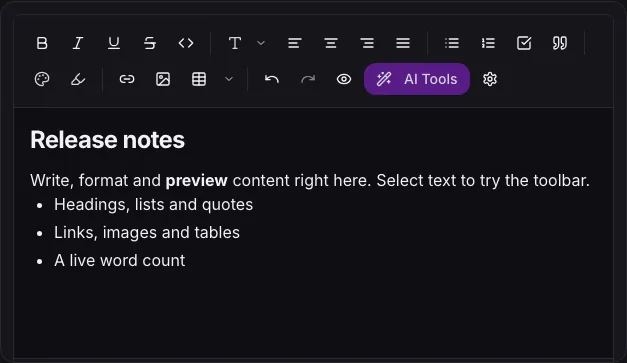Redo the last change
The image size is (627, 363).
(308, 79)
